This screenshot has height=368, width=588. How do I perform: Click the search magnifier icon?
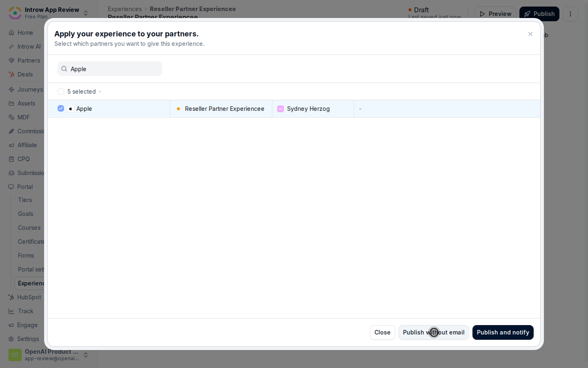coord(64,69)
